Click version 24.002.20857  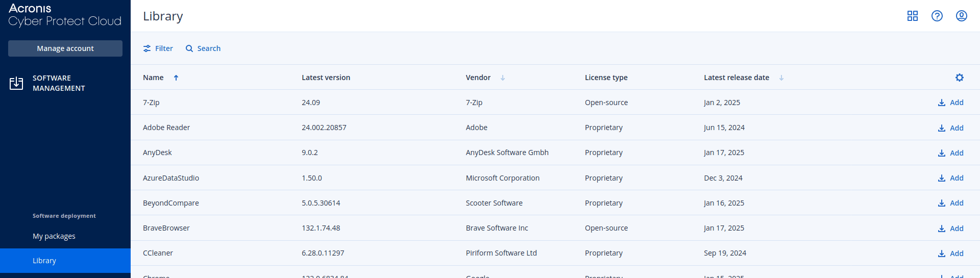(x=324, y=128)
